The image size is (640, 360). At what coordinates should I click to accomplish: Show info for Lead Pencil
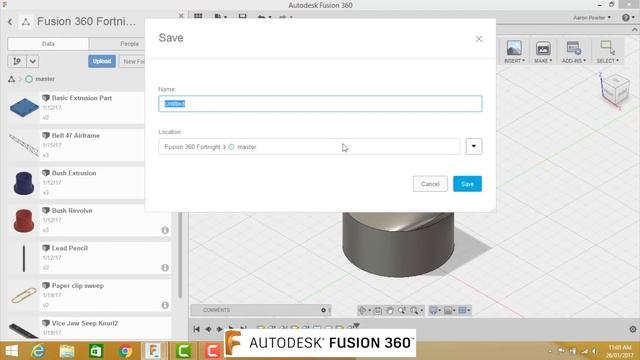[x=165, y=268]
